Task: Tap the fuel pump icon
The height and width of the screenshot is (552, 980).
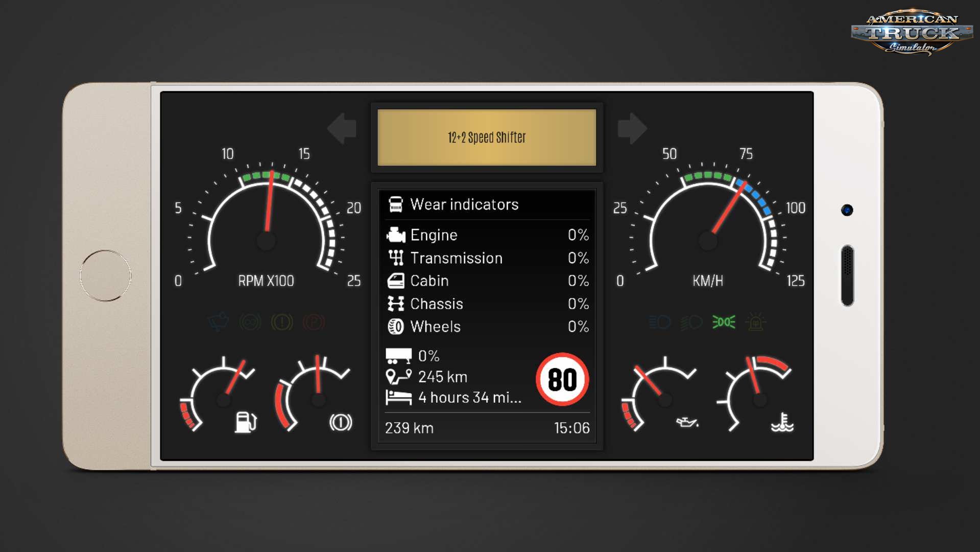Action: click(246, 422)
